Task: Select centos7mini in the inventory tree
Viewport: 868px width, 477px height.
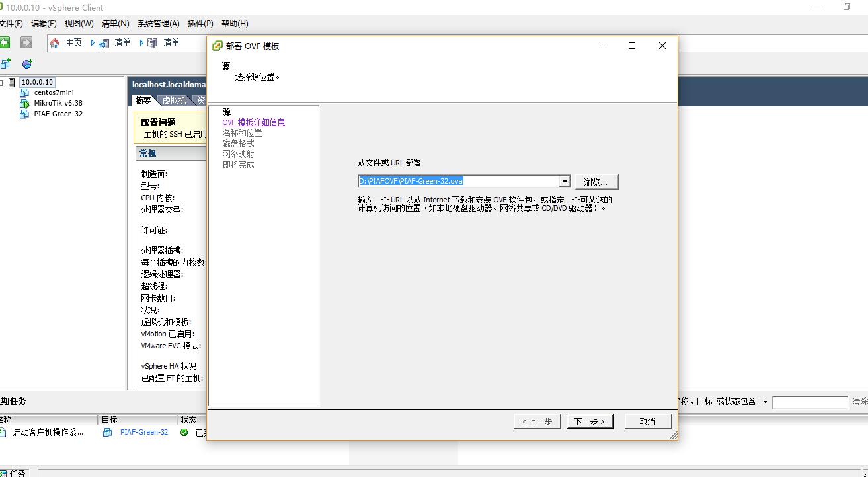Action: click(54, 93)
